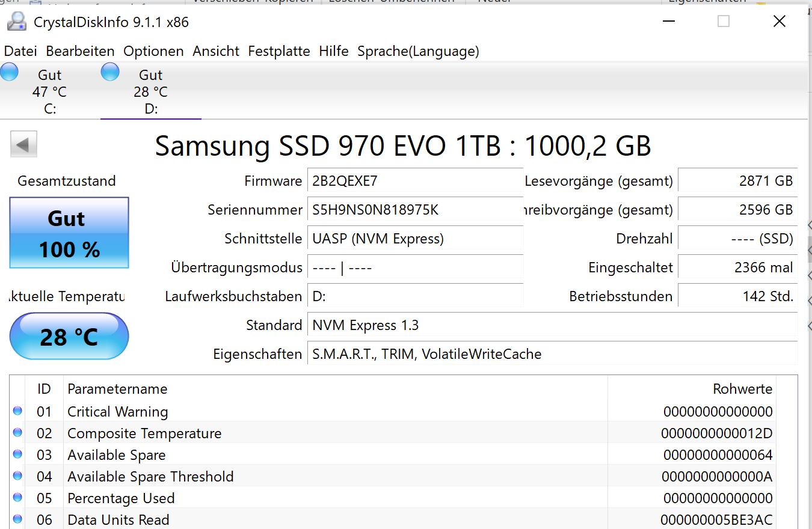Open the Optionen menu

(x=153, y=51)
